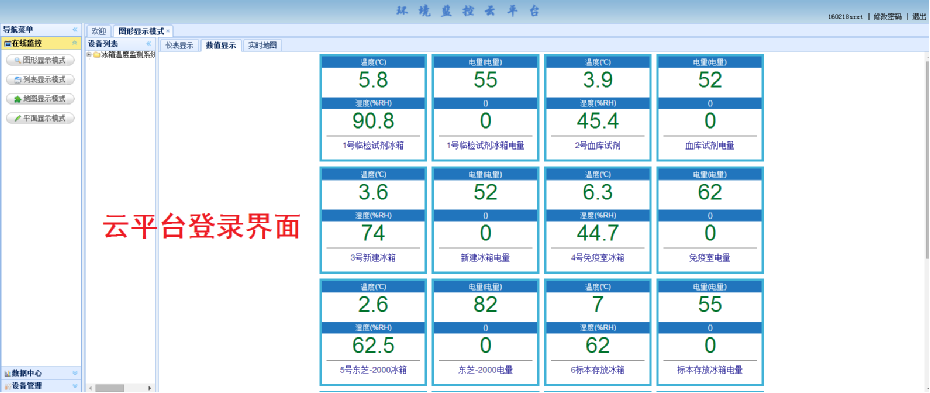Switch to the 仪表显示 tab
This screenshot has width=930, height=393.
click(179, 45)
